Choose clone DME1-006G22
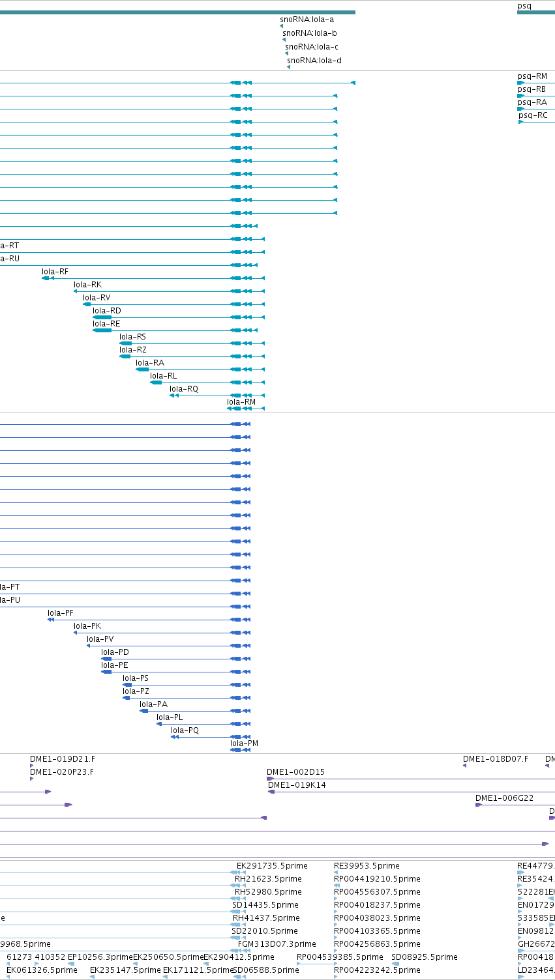This screenshot has height=980, width=555. pyautogui.click(x=504, y=798)
